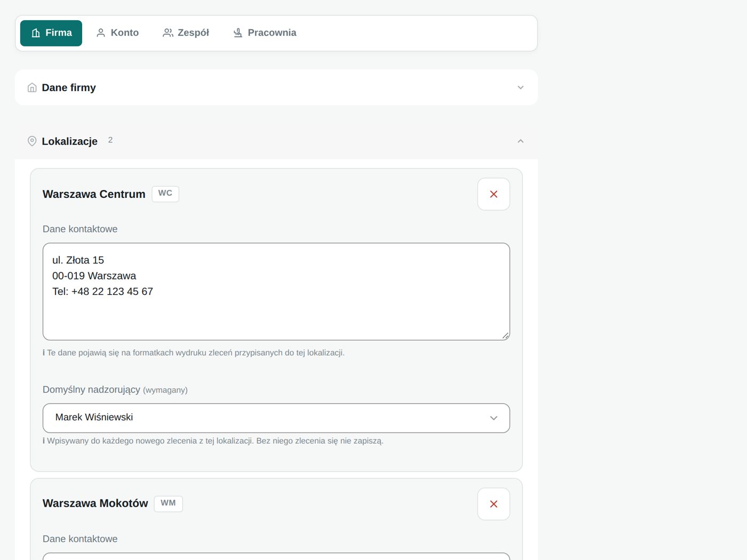
Task: Go to the Zespół tab
Action: [186, 33]
